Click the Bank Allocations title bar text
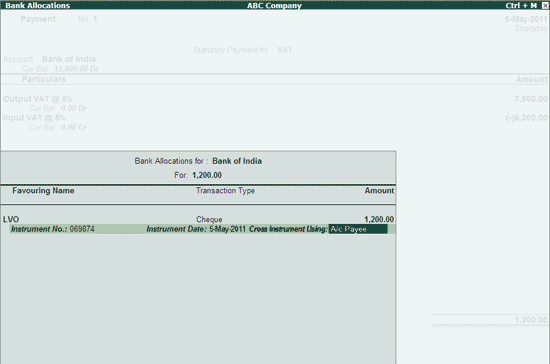 38,5
